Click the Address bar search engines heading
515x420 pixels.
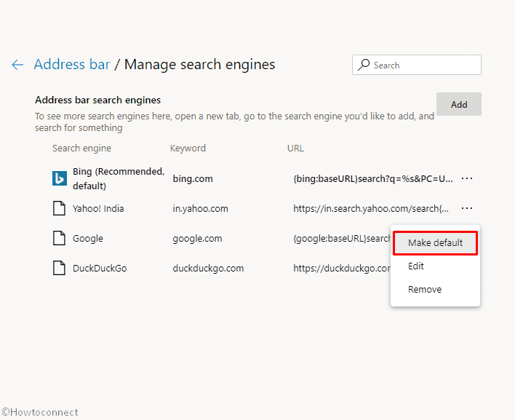(98, 100)
